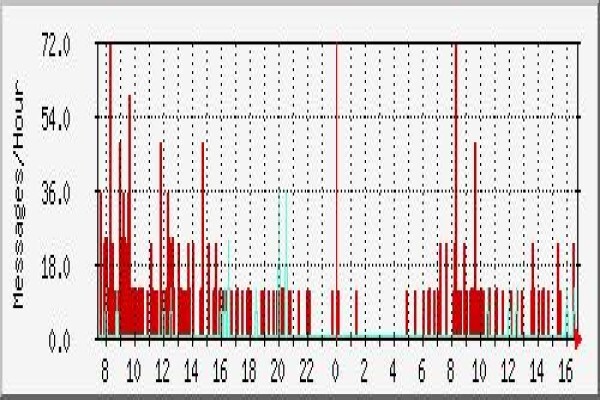Screen dimensions: 600x400
Task: Click the 72.0 y-axis value
Action: 56,47
